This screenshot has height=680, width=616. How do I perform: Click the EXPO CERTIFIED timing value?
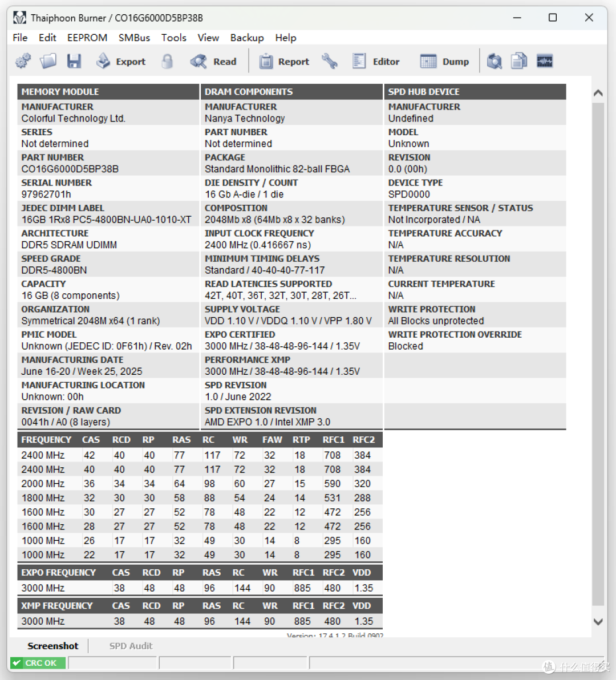pos(283,346)
